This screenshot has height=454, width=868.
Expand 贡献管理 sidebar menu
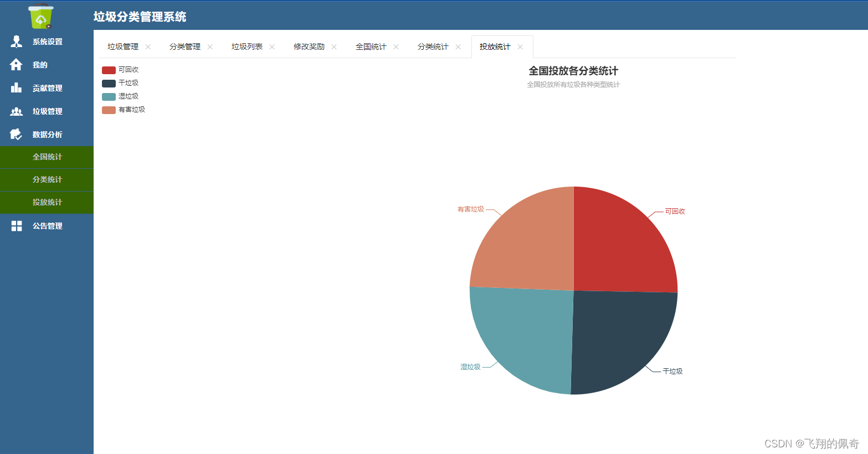click(x=47, y=88)
